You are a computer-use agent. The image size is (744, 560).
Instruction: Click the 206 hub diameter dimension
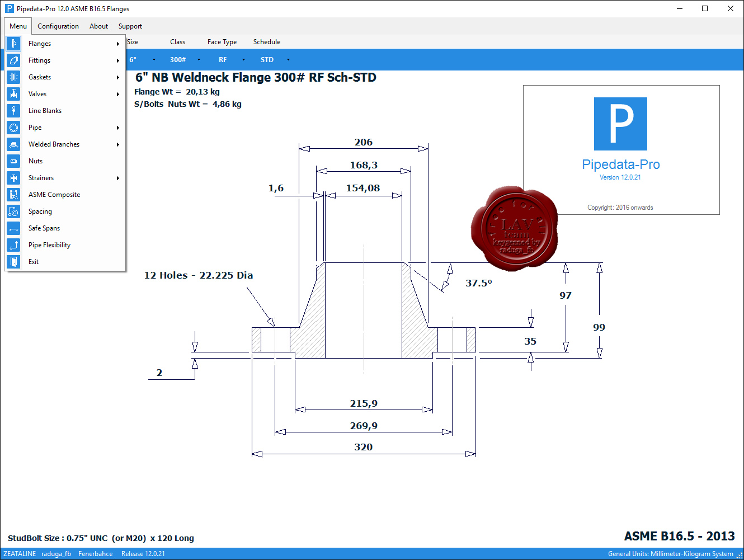[364, 142]
